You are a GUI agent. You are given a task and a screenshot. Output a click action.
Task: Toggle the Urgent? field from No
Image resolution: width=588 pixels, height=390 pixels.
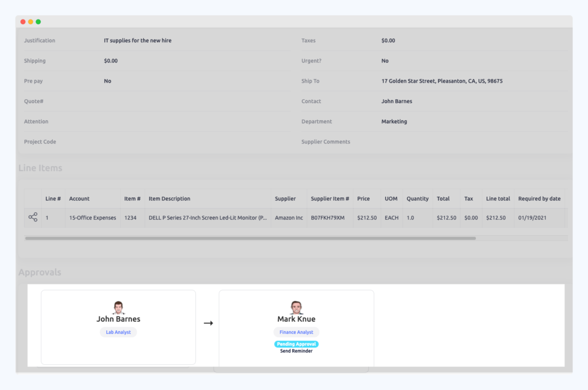click(x=384, y=61)
